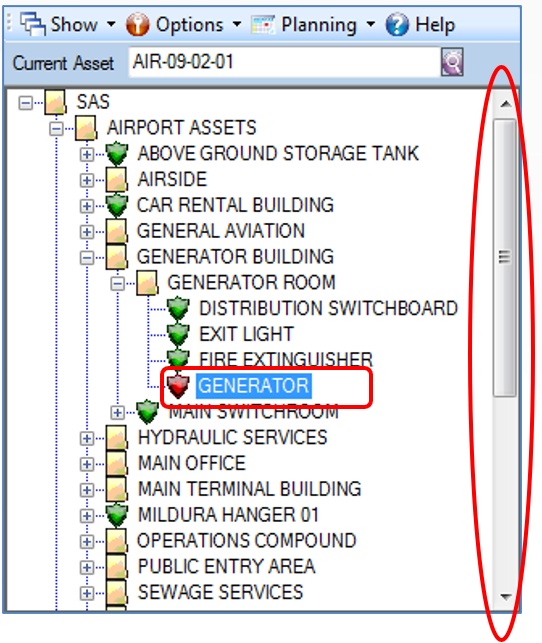The height and width of the screenshot is (643, 542).
Task: Click the green shield icon for EXIT LIGHT
Action: pos(178,334)
